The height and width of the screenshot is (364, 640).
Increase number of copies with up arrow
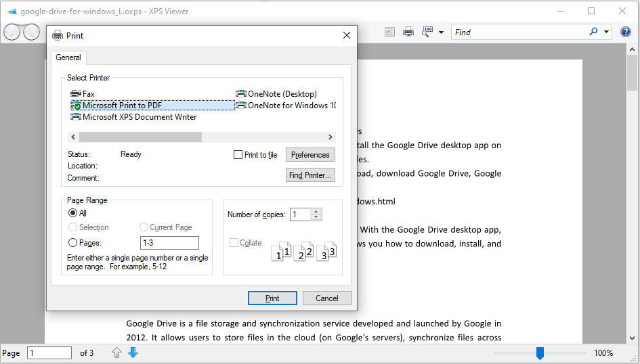(316, 212)
